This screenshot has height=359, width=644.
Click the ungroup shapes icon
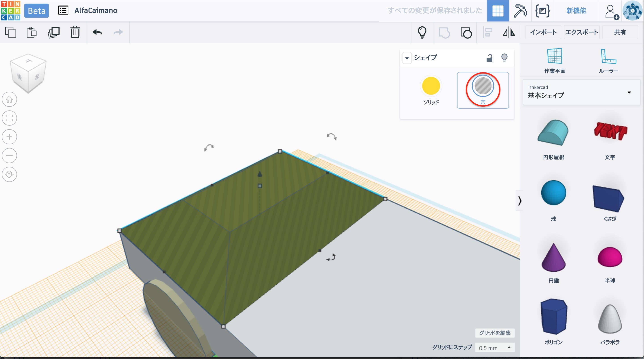pyautogui.click(x=466, y=32)
